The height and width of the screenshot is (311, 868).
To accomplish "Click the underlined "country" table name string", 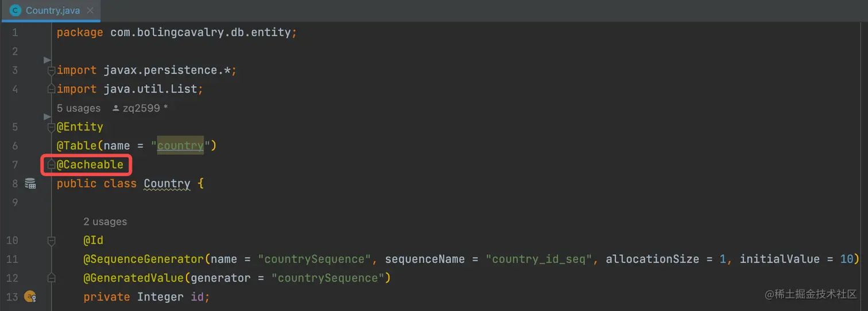I will click(180, 146).
